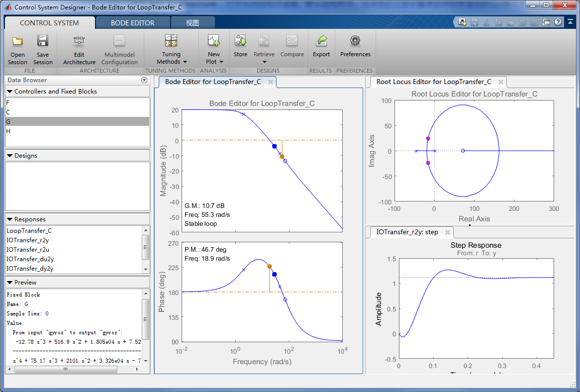Click the orange phase margin dot on phase plot
580x392 pixels.
tap(270, 266)
